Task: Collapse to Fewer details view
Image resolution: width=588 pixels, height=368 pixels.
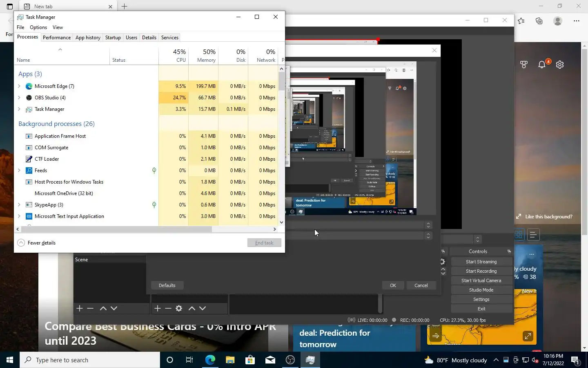Action: tap(37, 243)
